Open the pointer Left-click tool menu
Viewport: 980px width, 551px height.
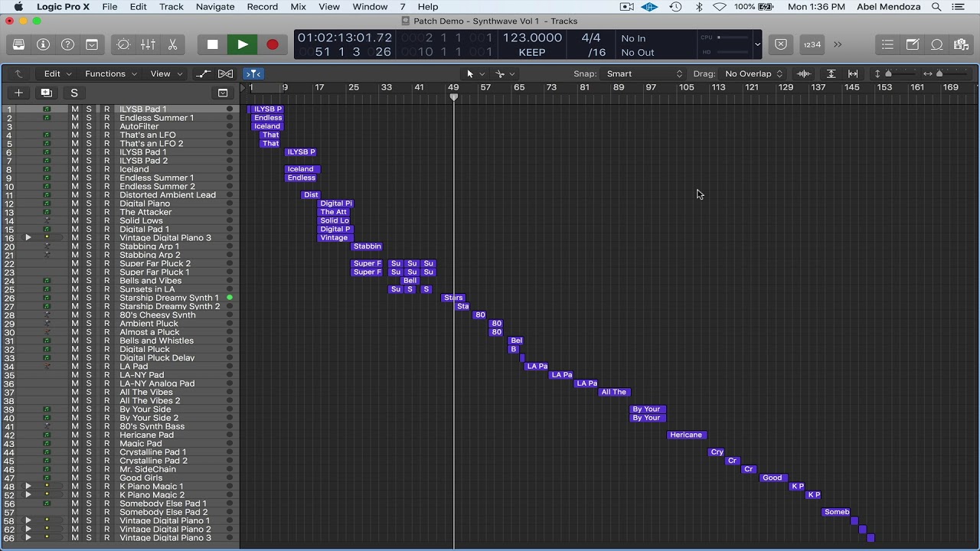[475, 73]
